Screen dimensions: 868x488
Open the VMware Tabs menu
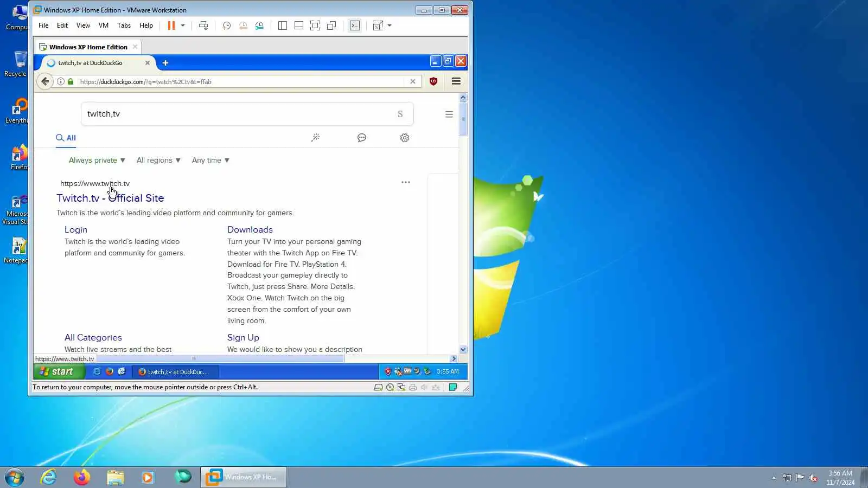tap(124, 25)
